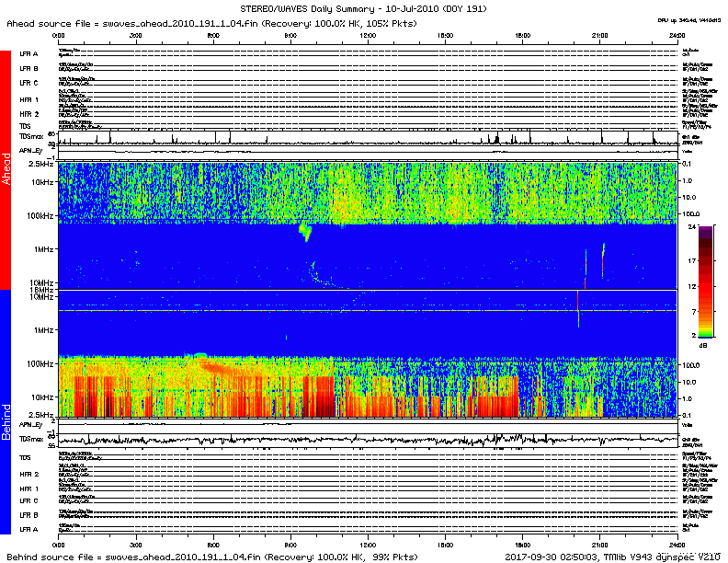Click the blue Behind spacecraft sidebar label
The height and width of the screenshot is (563, 728).
(x=6, y=414)
